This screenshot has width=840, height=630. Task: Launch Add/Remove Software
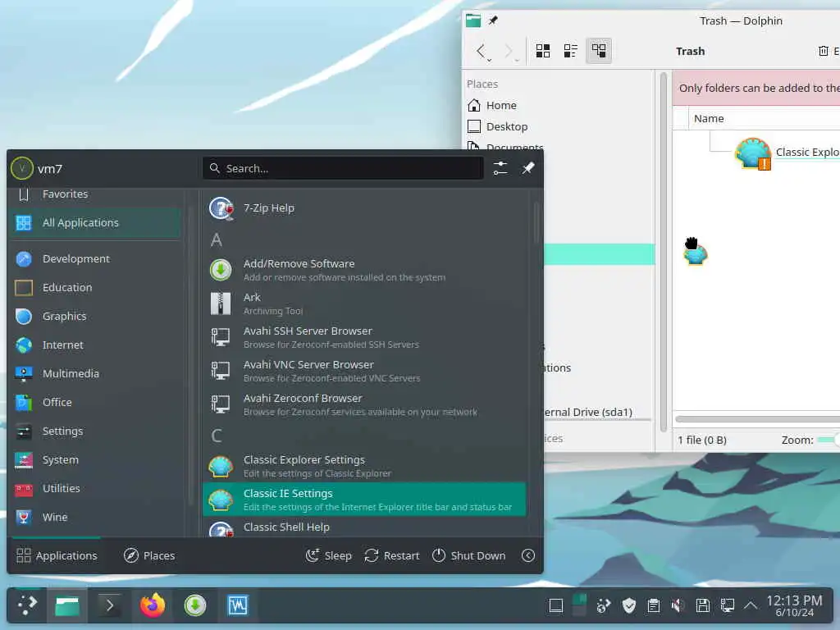pyautogui.click(x=364, y=270)
